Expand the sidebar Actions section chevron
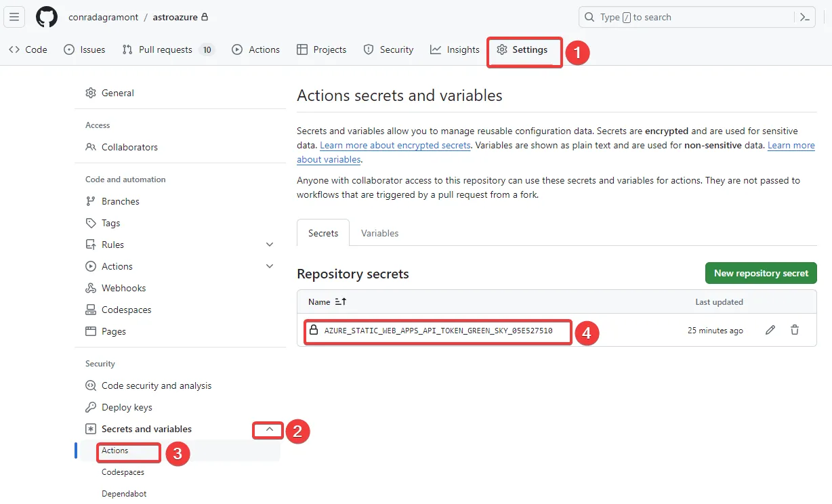Screen dimensions: 832x504 coord(270,266)
